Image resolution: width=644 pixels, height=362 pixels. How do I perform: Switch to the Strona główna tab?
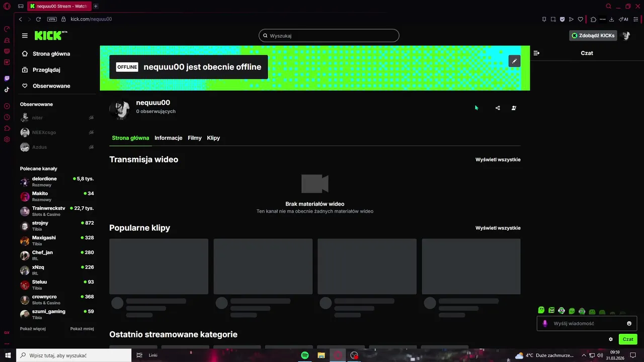point(130,138)
